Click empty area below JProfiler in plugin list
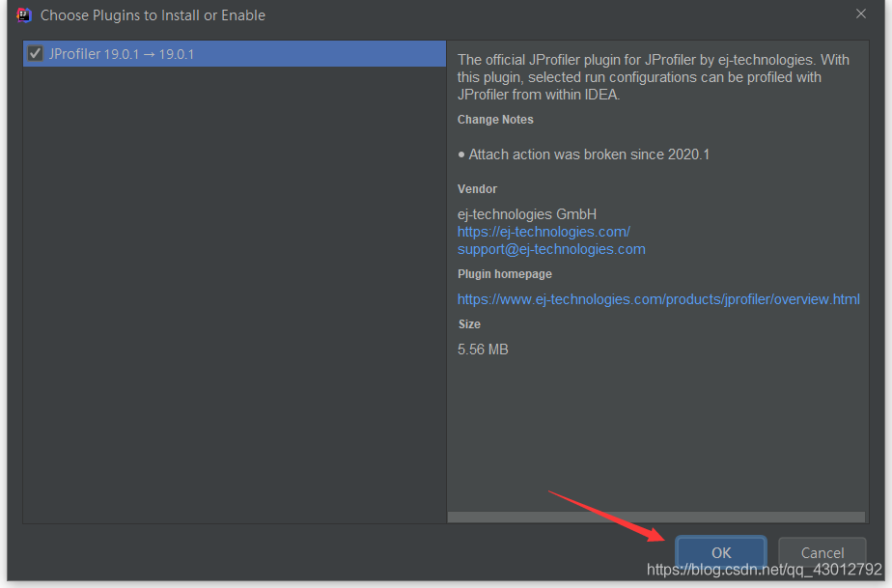This screenshot has width=892, height=588. pos(234,290)
